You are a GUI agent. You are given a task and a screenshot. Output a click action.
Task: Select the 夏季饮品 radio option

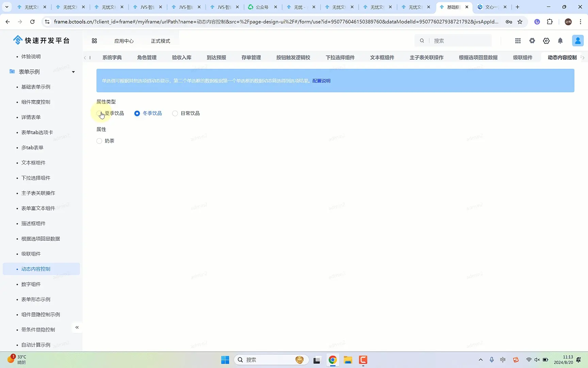point(110,113)
